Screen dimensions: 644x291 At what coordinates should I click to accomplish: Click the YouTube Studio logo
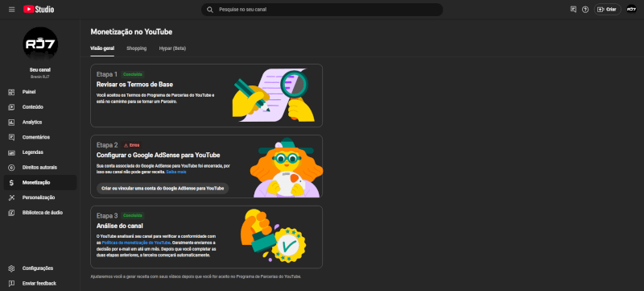39,10
